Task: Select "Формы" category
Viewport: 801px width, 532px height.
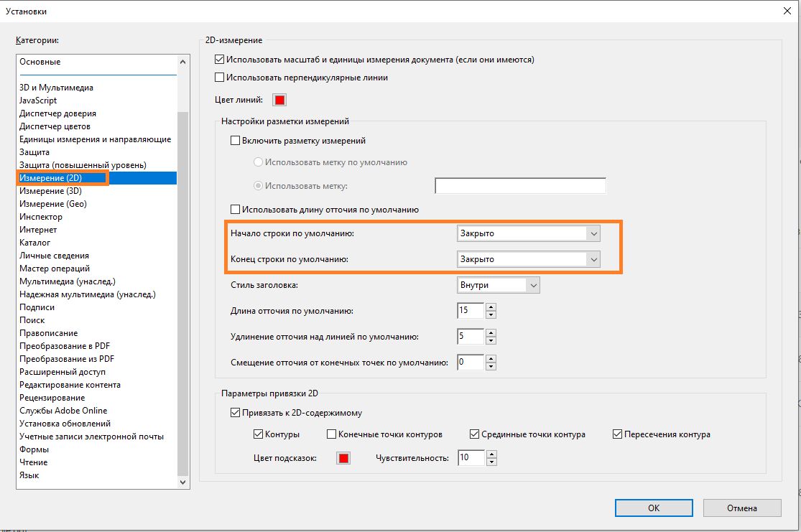Action: pyautogui.click(x=34, y=449)
